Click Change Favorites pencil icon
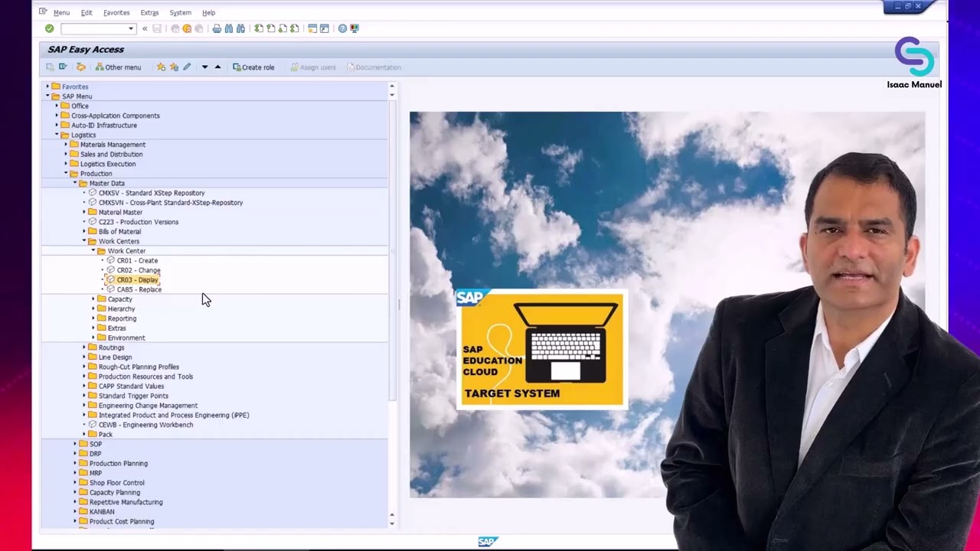The image size is (980, 551). click(x=187, y=67)
